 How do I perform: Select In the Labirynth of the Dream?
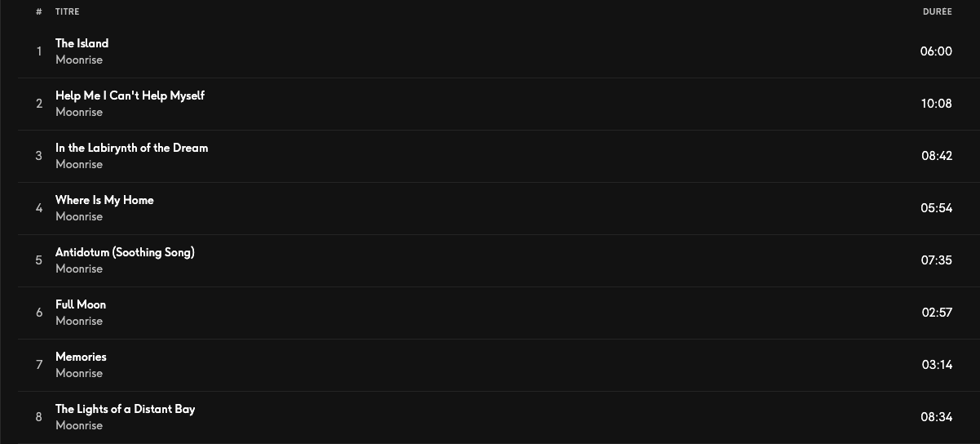(131, 148)
